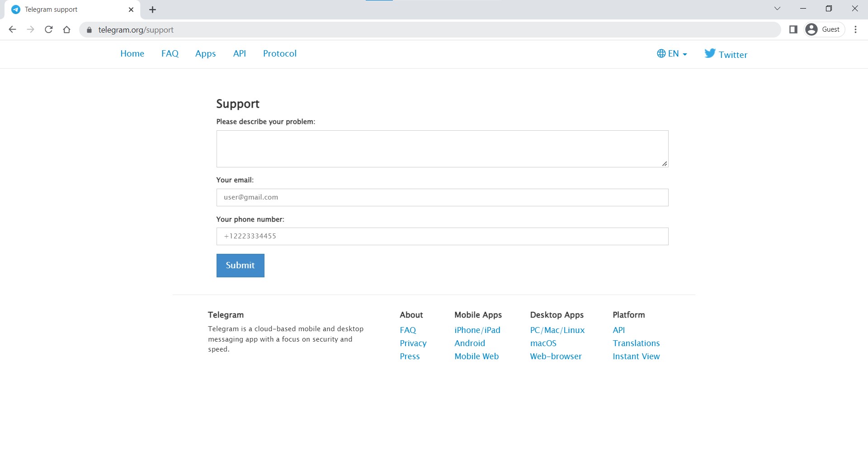The image size is (868, 466).
Task: Click the browser back arrow
Action: [x=13, y=29]
